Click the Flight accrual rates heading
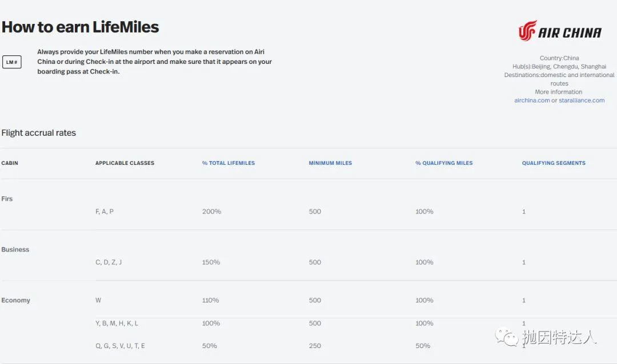617x364 pixels. (x=39, y=133)
